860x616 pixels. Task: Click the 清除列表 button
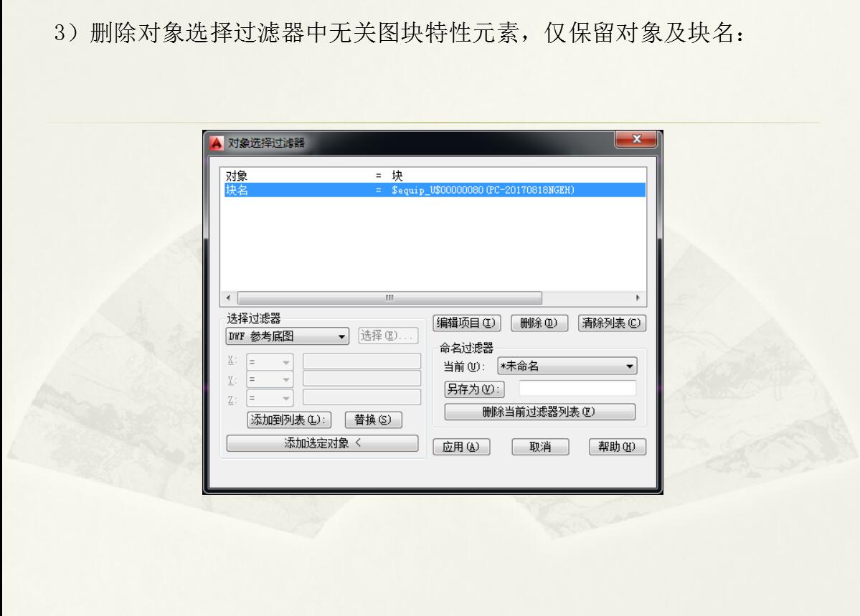(612, 323)
